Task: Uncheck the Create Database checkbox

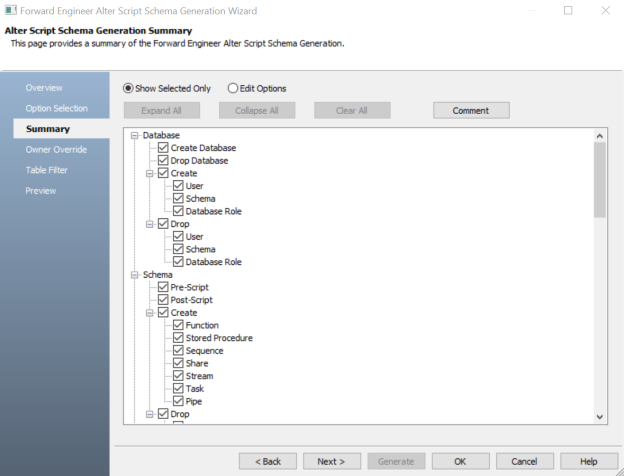Action: (163, 148)
